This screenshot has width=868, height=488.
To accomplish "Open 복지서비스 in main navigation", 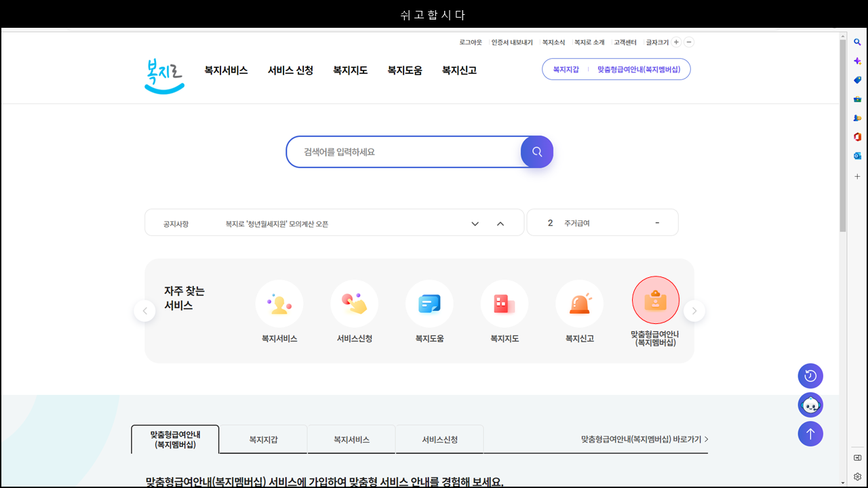I will [x=226, y=70].
